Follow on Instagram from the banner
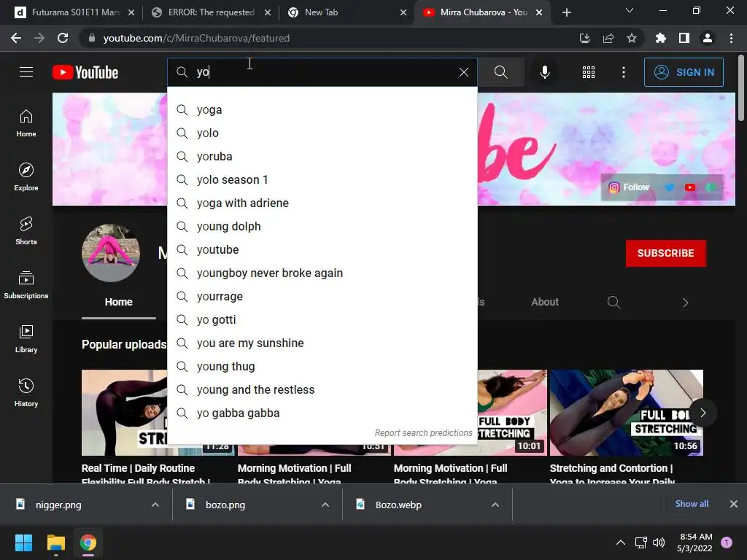This screenshot has width=747, height=560. click(x=629, y=187)
